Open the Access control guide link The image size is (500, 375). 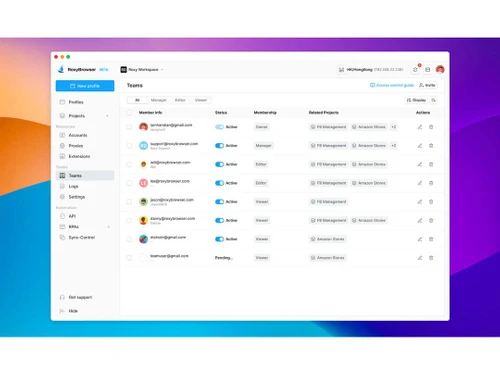[392, 85]
